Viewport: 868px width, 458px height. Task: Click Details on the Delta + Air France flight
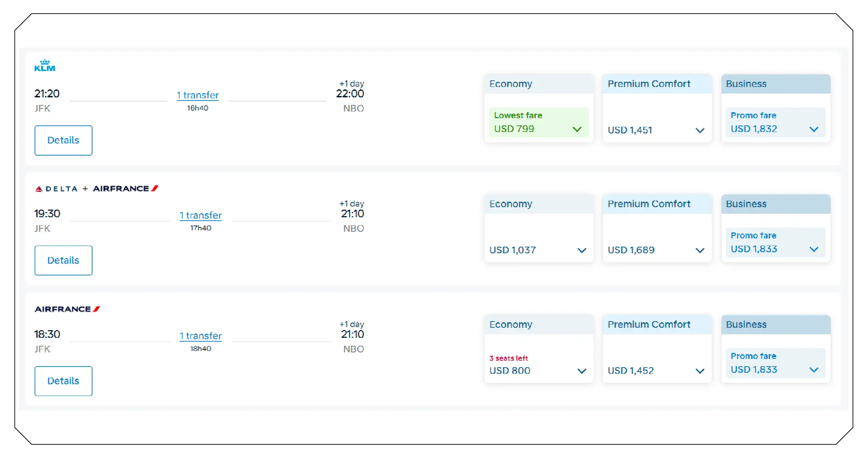(x=63, y=260)
